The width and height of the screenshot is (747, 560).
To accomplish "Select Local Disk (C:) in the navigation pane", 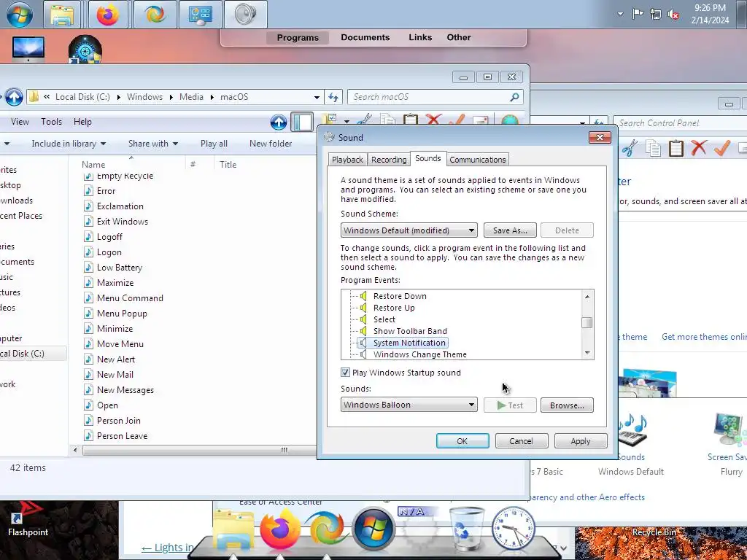I will click(23, 354).
